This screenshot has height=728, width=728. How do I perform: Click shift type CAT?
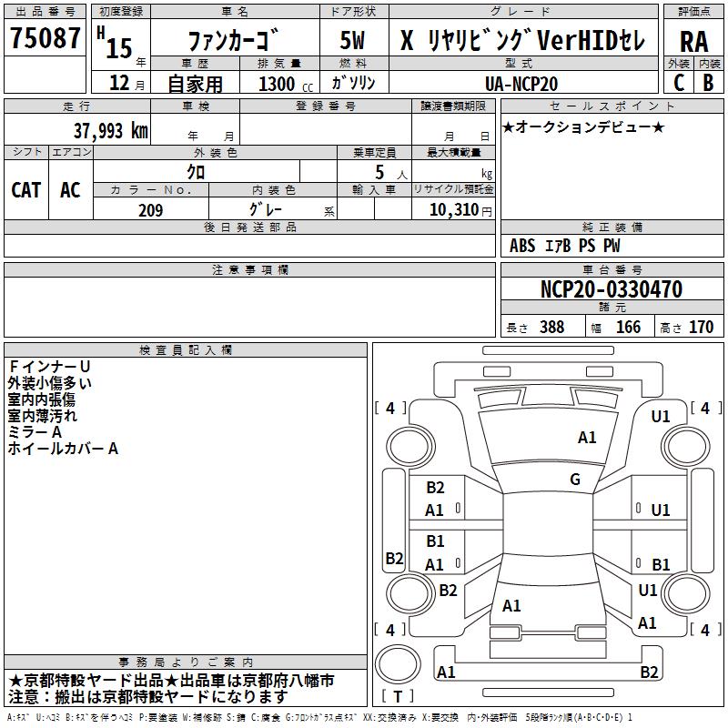tap(26, 190)
